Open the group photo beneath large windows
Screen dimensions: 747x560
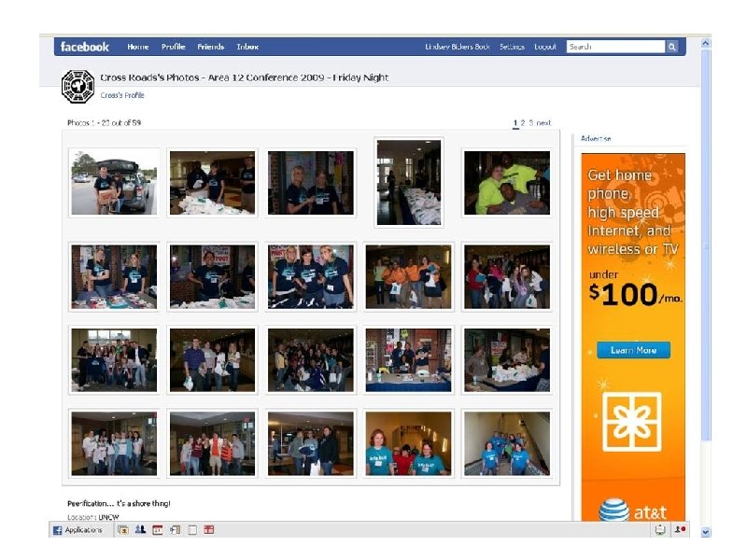click(x=114, y=360)
